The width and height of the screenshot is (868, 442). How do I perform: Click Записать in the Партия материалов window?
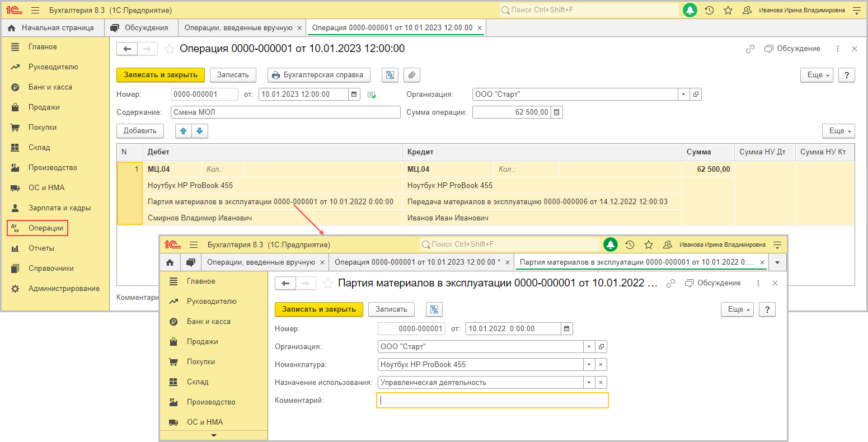(x=391, y=309)
